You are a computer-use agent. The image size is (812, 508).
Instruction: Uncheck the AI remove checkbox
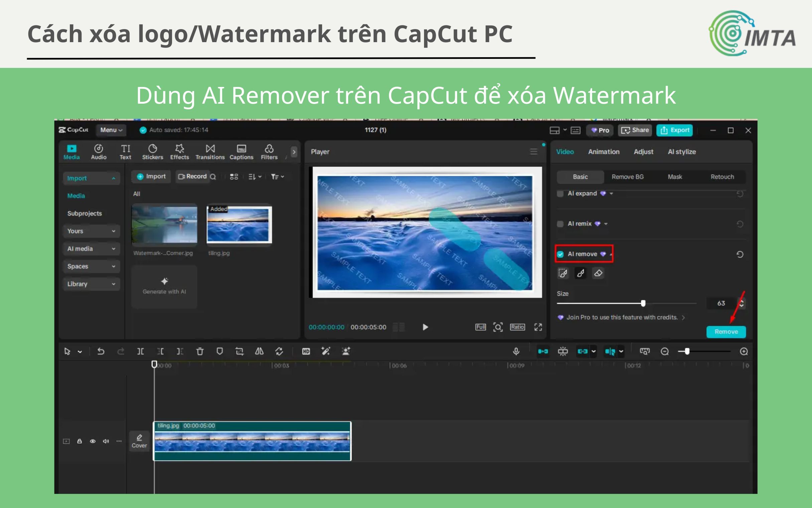click(x=560, y=255)
